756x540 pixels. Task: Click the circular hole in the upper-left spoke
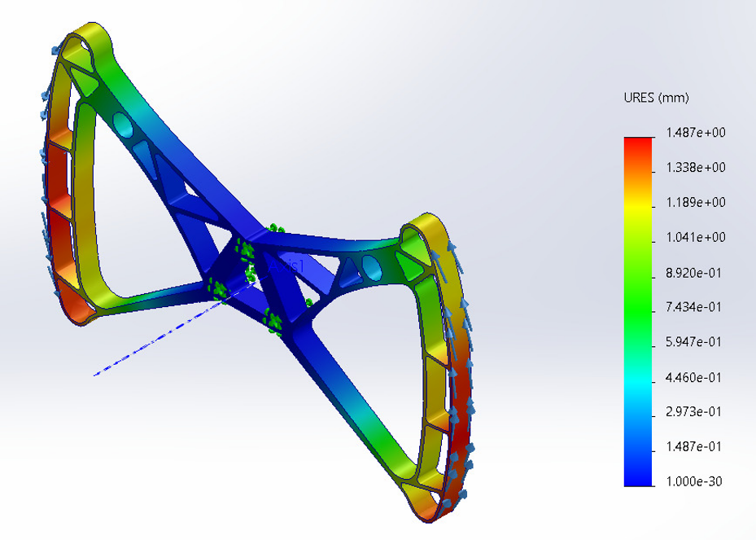[124, 125]
